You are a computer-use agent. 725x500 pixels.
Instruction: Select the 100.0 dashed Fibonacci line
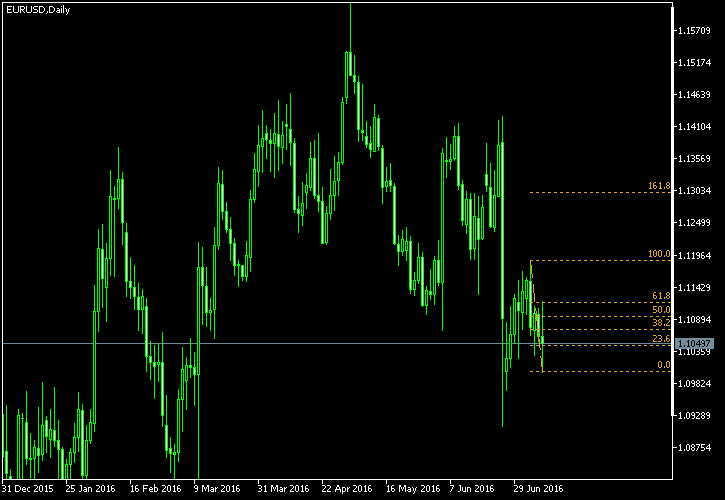600,260
